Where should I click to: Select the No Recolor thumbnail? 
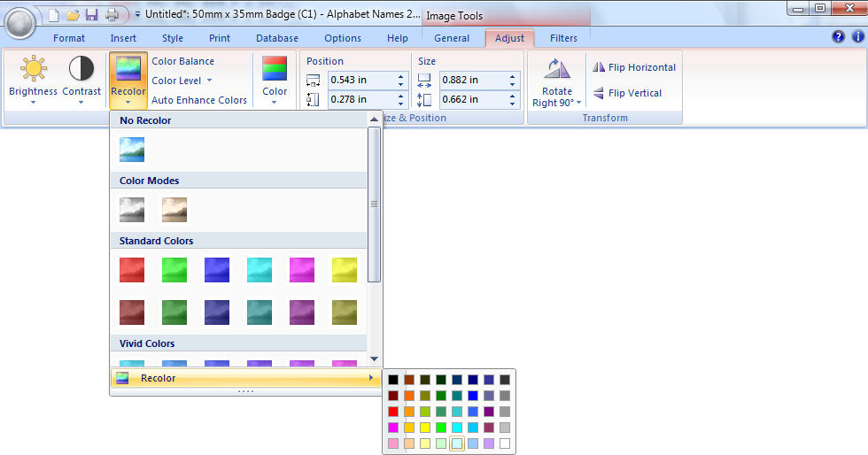pos(132,149)
